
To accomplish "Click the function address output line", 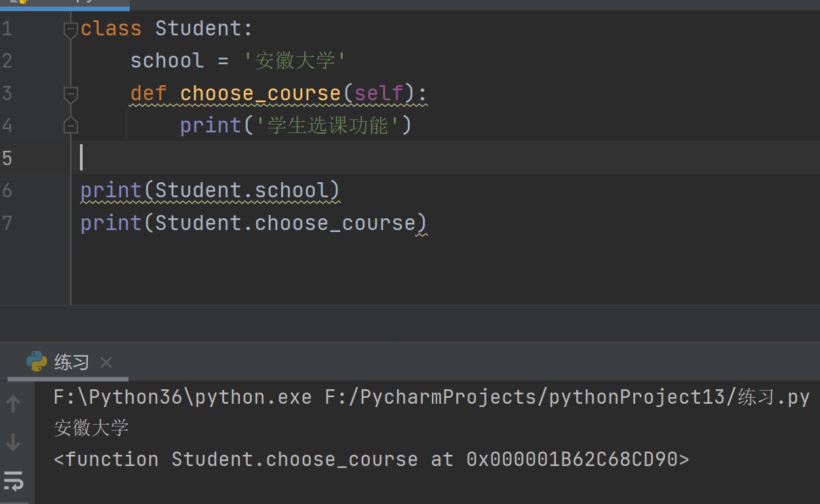I will tap(371, 459).
